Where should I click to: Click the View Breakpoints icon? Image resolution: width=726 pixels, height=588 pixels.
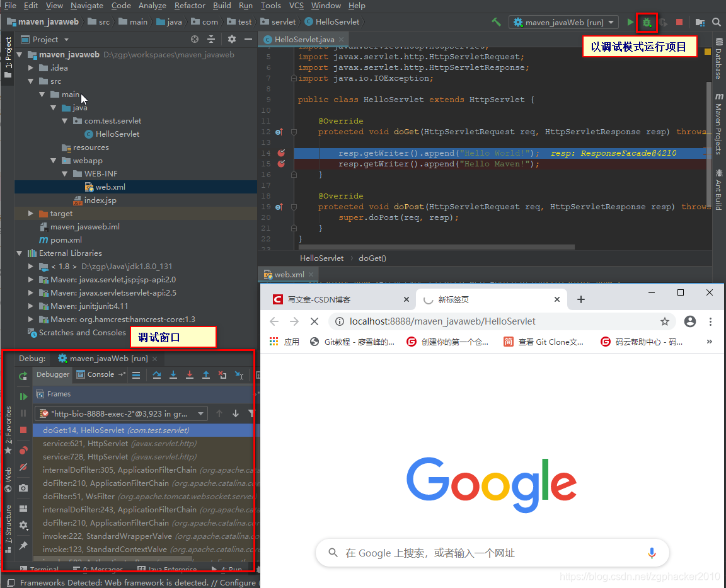coord(23,450)
